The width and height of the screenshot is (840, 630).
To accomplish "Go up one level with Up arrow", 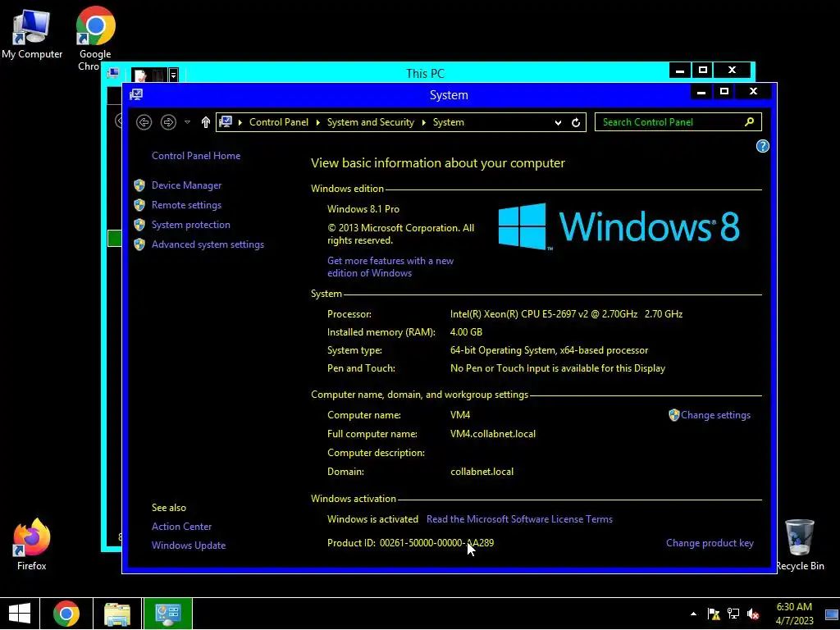I will (x=206, y=122).
